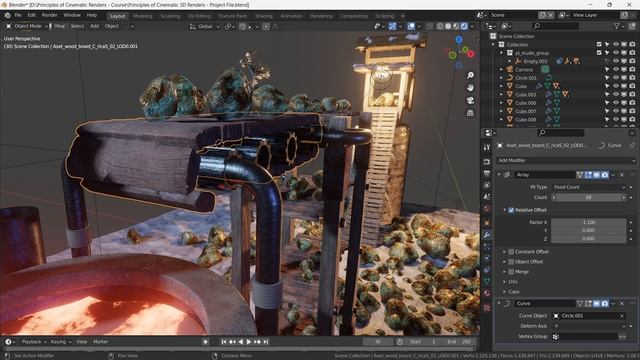Viewport: 640px width, 360px height.
Task: Open the Modifiers wrench tab icon
Action: pyautogui.click(x=487, y=235)
